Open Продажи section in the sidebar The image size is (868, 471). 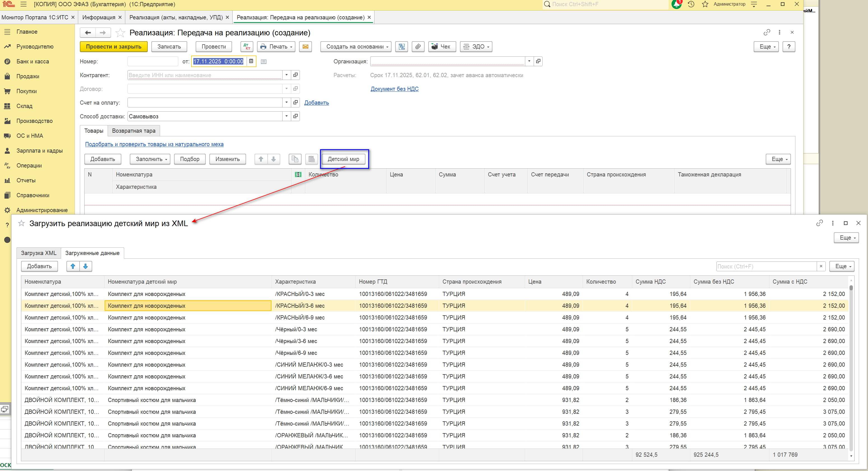click(x=28, y=76)
